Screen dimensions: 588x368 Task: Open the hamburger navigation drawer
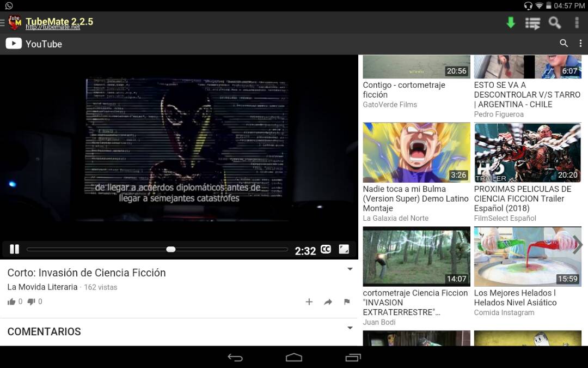pyautogui.click(x=3, y=22)
